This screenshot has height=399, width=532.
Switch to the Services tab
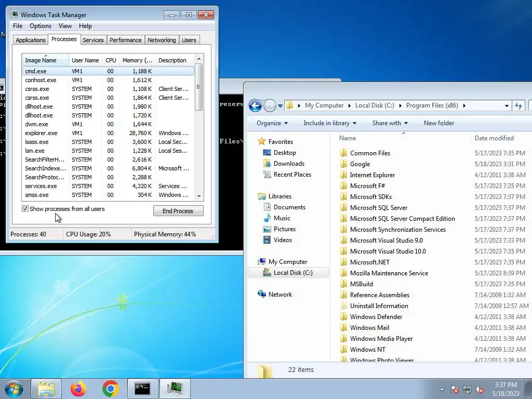(93, 40)
